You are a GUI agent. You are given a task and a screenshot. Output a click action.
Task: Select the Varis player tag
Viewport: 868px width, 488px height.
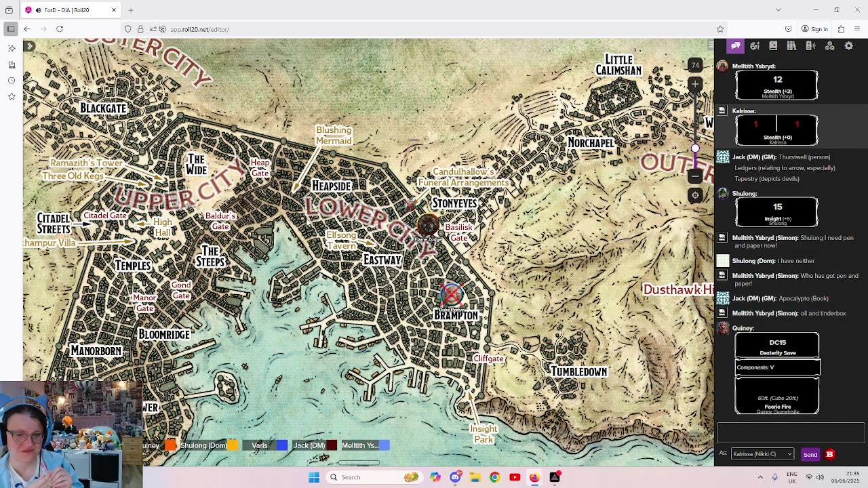pyautogui.click(x=260, y=445)
